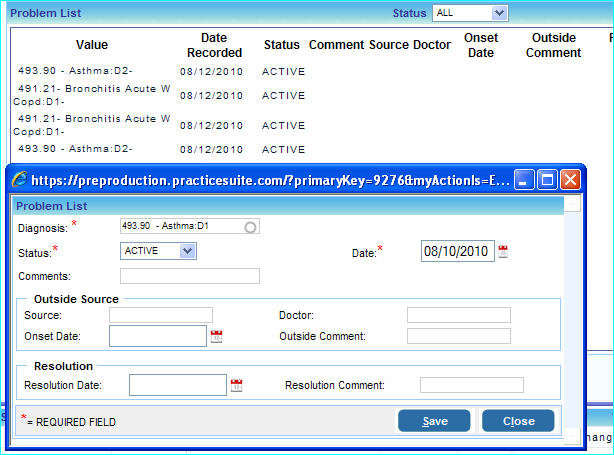Open calendar picker for the Date field

[x=503, y=251]
